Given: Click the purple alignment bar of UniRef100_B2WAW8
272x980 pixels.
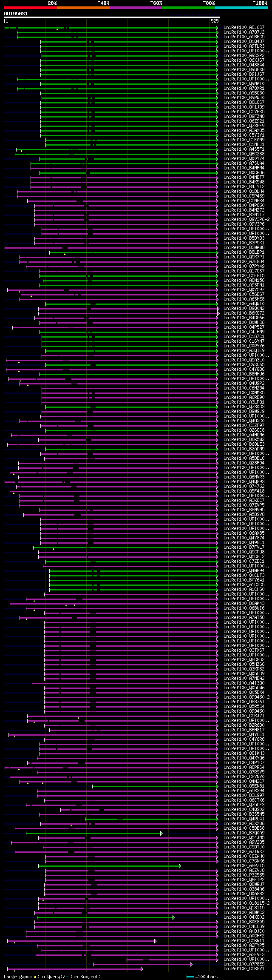Looking at the screenshot, I should coord(111,248).
